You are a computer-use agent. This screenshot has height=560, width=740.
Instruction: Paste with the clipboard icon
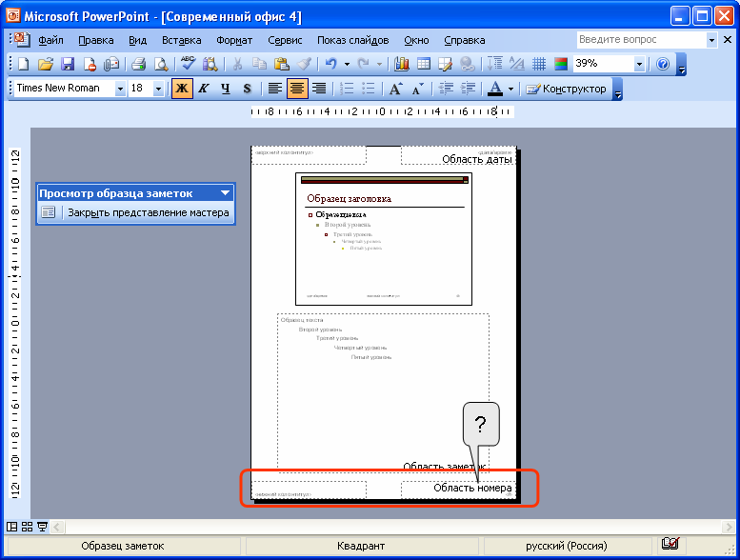282,64
